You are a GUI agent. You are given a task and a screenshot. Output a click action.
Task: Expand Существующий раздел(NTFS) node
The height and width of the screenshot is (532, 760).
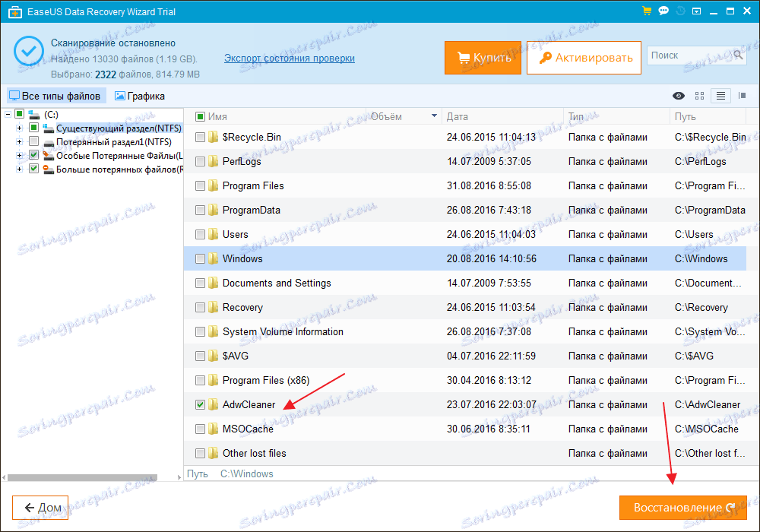click(20, 128)
